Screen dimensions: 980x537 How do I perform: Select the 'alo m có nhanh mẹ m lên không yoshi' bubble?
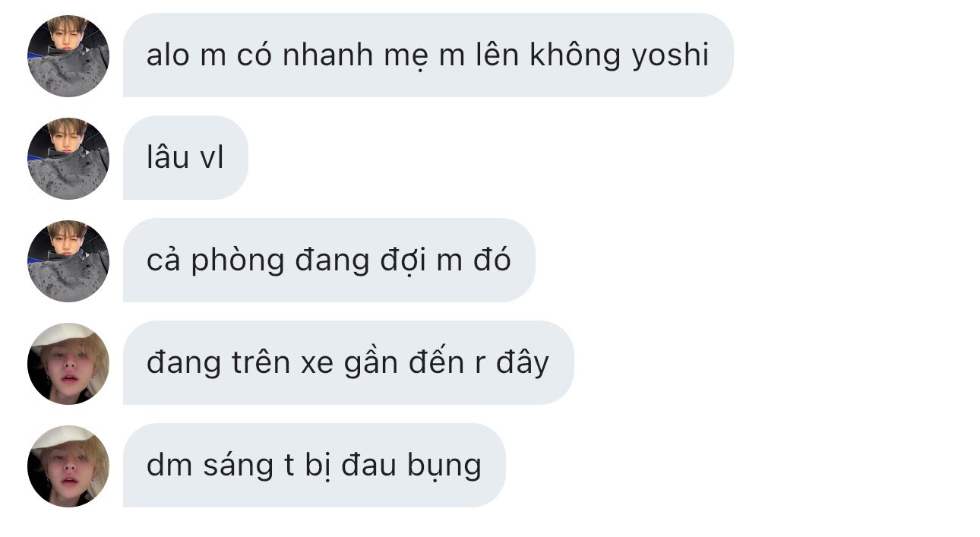[428, 55]
